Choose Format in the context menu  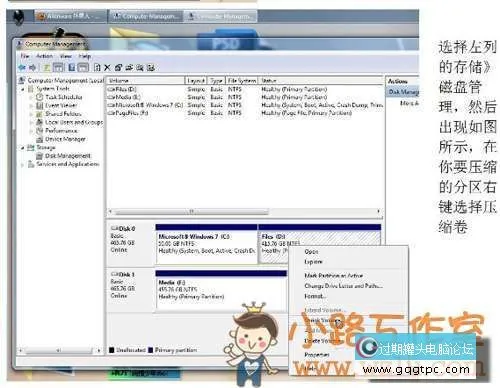coord(315,296)
